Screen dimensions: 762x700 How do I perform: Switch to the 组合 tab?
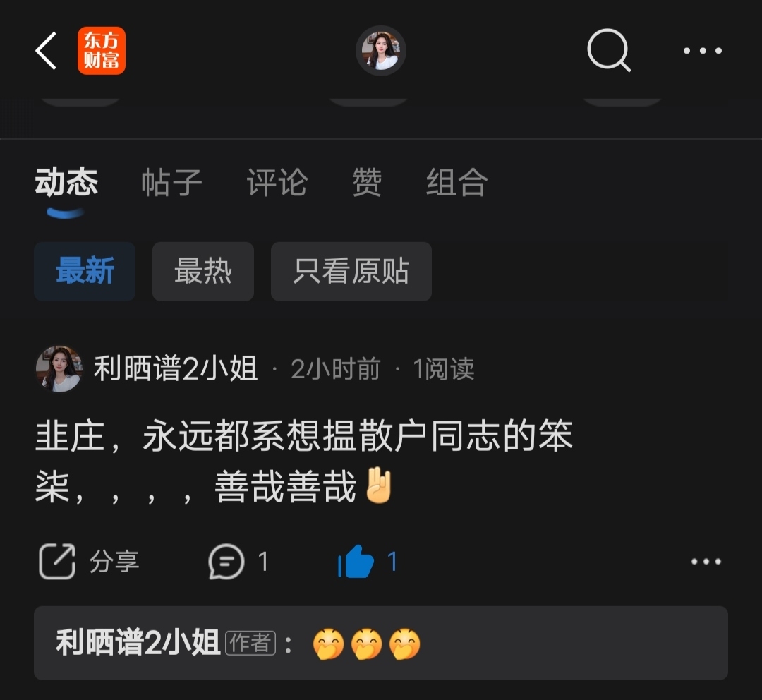tap(456, 183)
